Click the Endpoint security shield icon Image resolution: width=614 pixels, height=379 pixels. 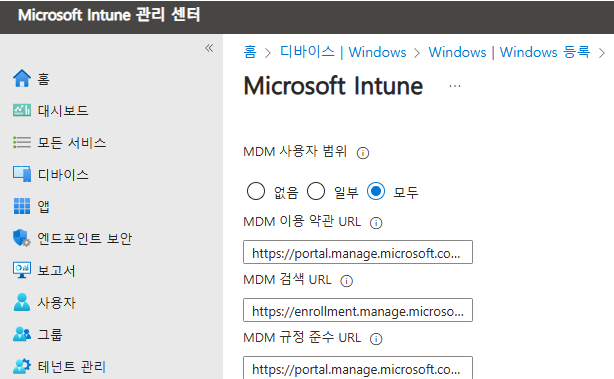click(22, 238)
